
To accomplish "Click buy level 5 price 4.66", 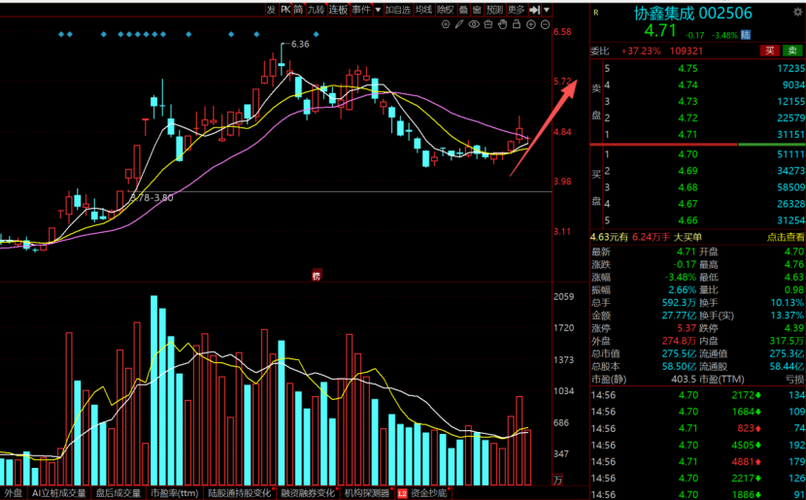I will pyautogui.click(x=687, y=220).
